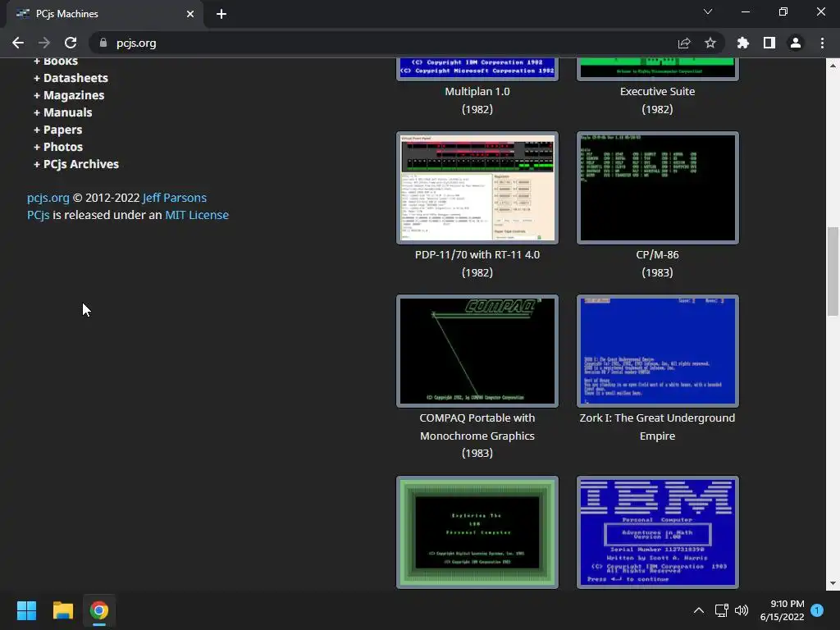Image resolution: width=840 pixels, height=630 pixels.
Task: Expand the Photos section
Action: (x=58, y=147)
